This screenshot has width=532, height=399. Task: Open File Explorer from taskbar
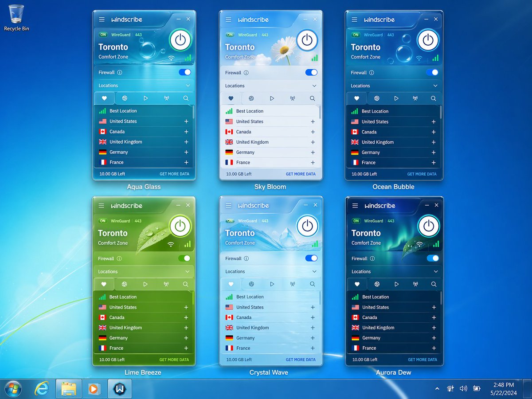tap(68, 389)
